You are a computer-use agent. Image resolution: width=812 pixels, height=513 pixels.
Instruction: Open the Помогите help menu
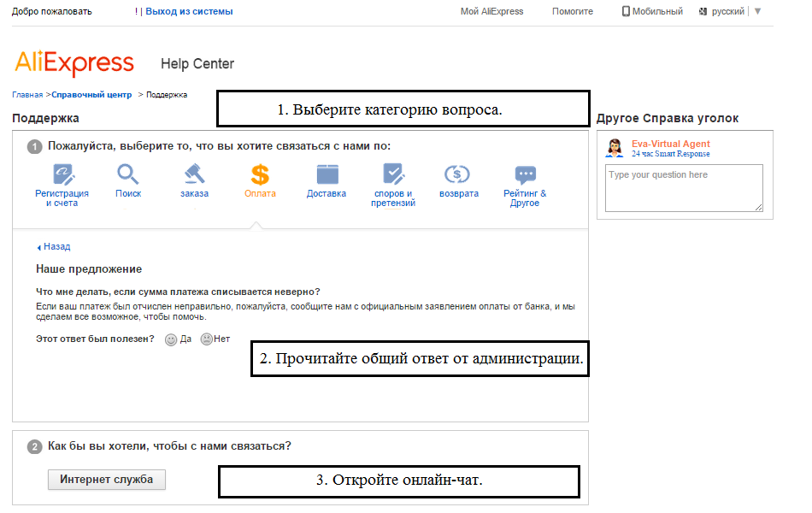tap(572, 12)
